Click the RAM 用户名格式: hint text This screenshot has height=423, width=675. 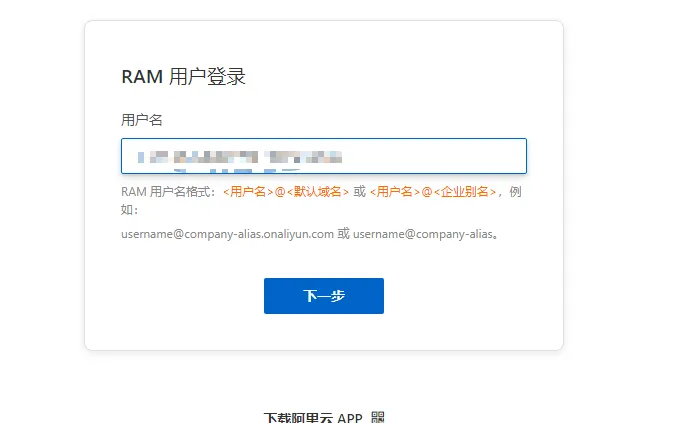168,191
